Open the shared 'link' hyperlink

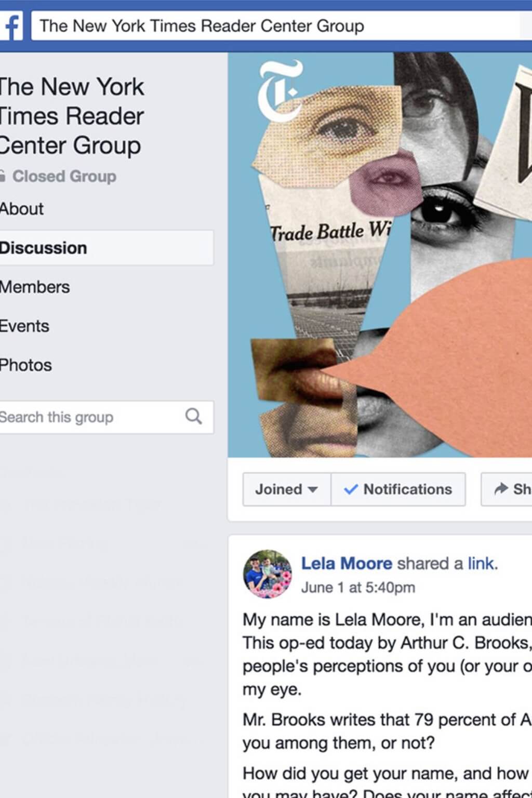pos(481,564)
